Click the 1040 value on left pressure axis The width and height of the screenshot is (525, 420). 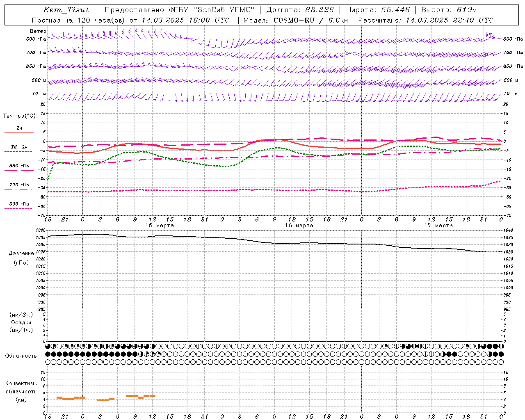tap(40, 230)
